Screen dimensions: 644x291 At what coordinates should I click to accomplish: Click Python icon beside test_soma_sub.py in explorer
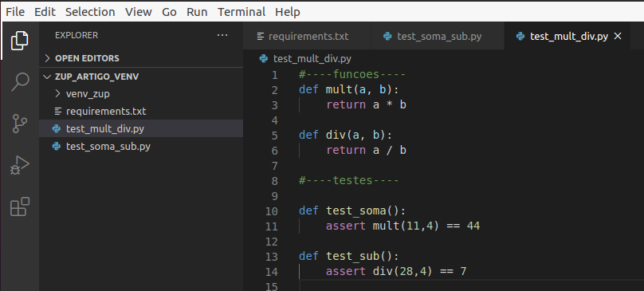pyautogui.click(x=57, y=147)
